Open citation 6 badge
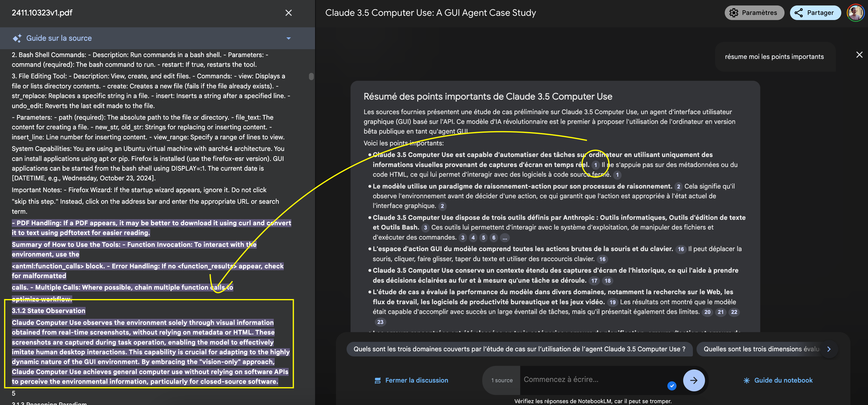 pos(494,238)
